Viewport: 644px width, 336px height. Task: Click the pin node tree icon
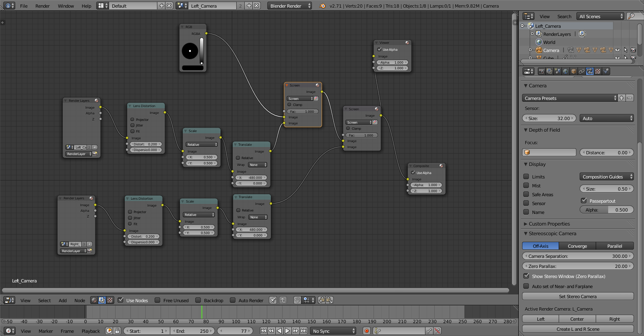[273, 300]
